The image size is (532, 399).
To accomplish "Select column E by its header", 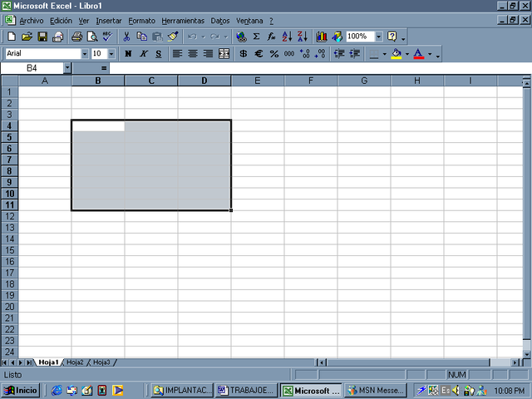I will point(258,81).
